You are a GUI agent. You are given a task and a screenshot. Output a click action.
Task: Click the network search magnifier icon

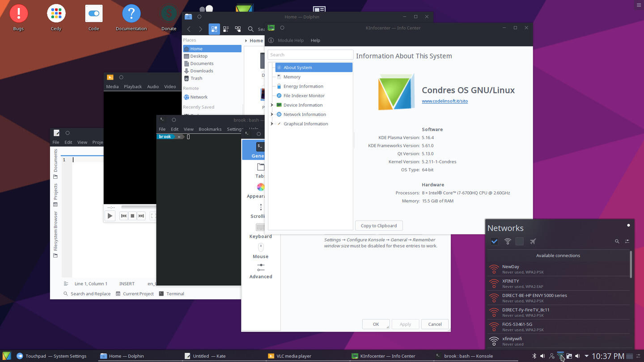pos(617,241)
